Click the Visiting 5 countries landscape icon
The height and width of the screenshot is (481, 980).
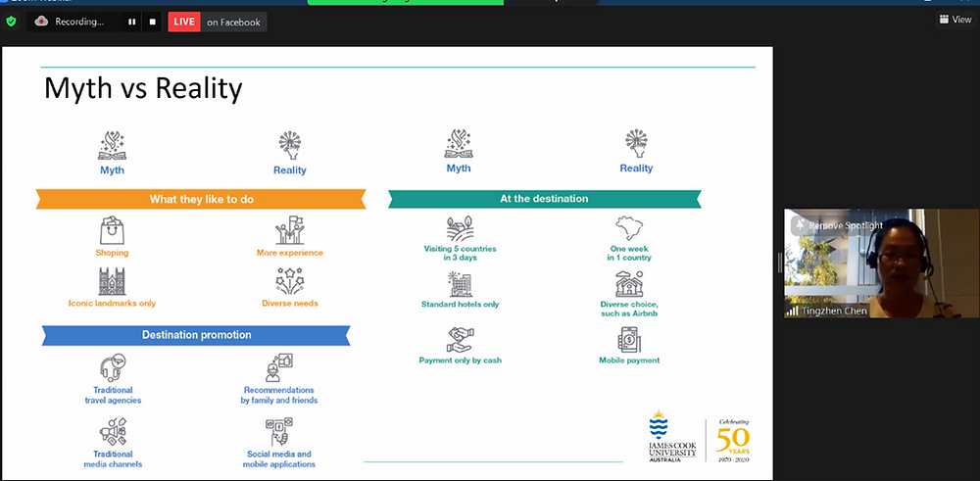tap(460, 228)
